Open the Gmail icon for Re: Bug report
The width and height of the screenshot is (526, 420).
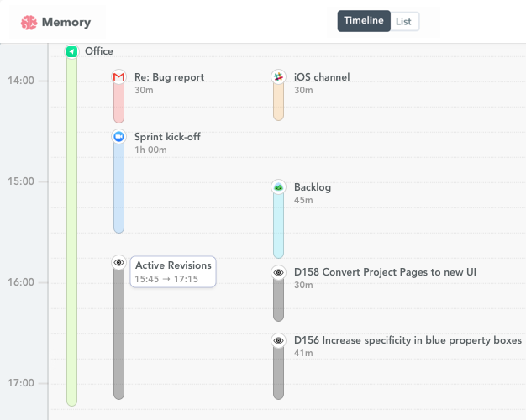point(118,77)
